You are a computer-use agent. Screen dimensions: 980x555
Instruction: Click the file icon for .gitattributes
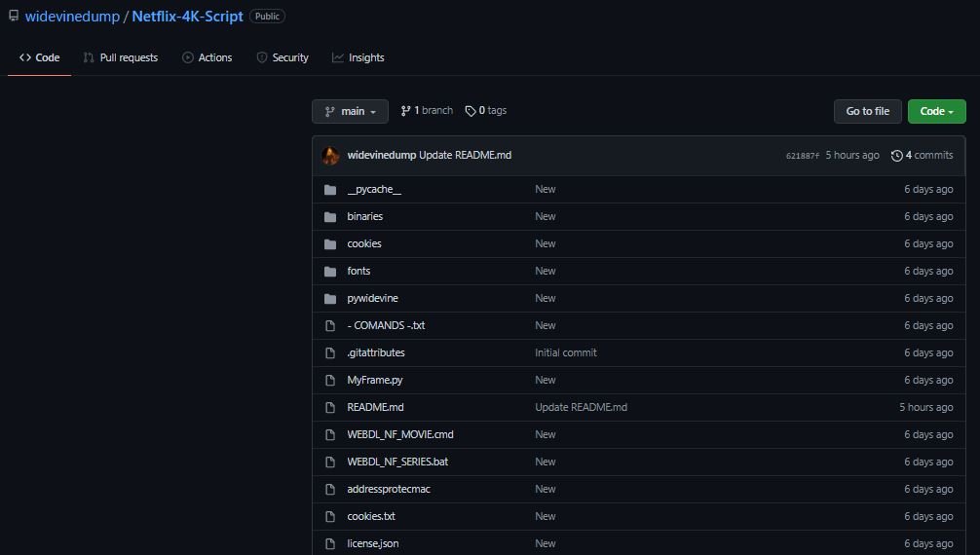point(330,353)
